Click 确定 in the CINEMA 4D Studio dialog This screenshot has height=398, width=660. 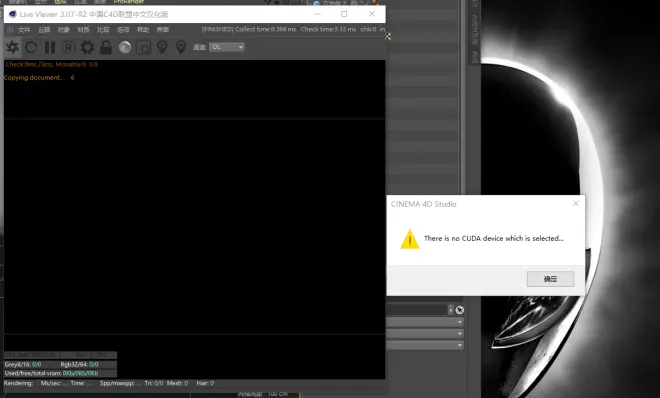click(x=550, y=279)
